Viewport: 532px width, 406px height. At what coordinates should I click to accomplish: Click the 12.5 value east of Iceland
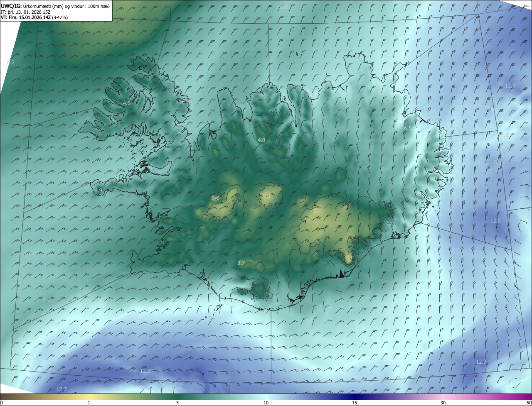coord(495,220)
